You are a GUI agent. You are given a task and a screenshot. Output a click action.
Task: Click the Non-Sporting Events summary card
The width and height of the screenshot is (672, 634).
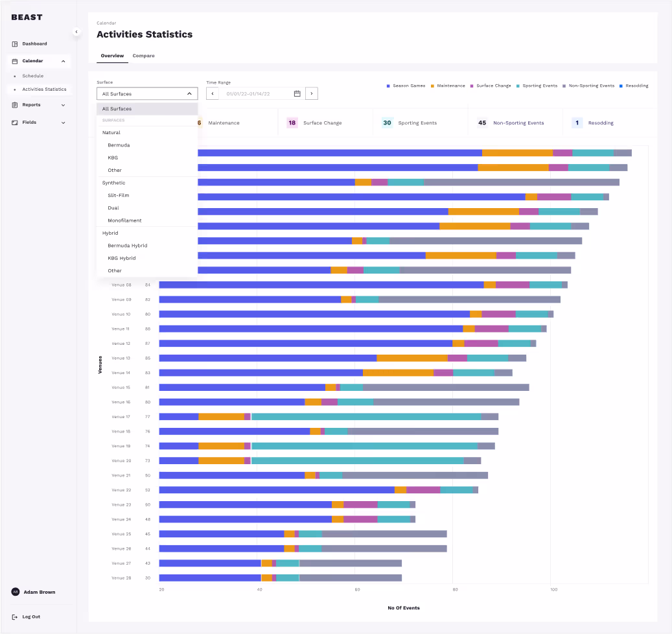(x=515, y=123)
